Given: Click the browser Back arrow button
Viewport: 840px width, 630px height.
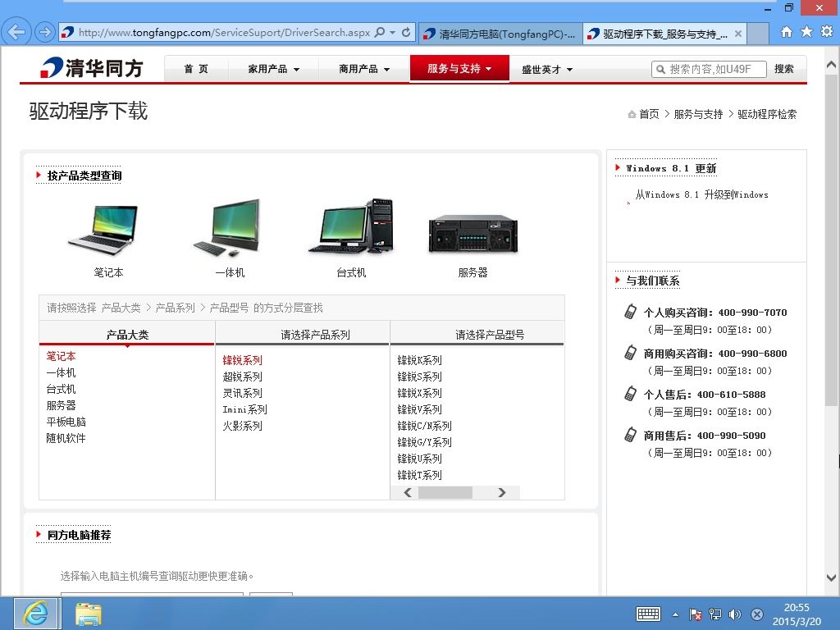Looking at the screenshot, I should pos(16,32).
